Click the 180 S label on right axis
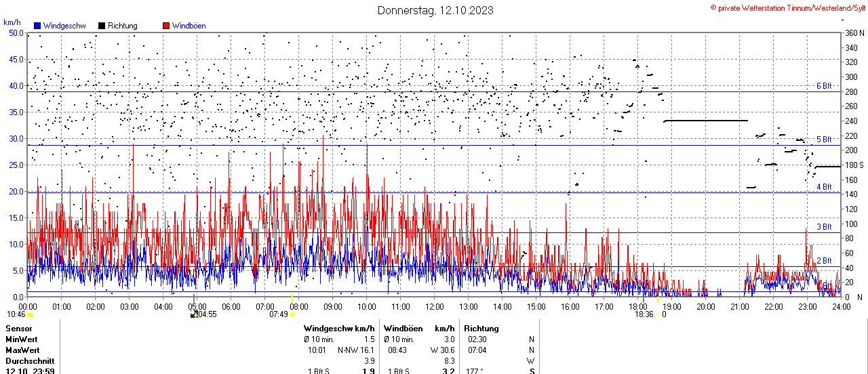 [x=854, y=165]
